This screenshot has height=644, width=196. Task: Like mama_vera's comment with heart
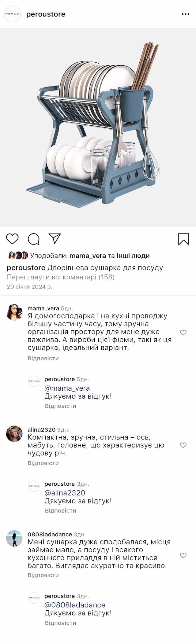(x=183, y=333)
